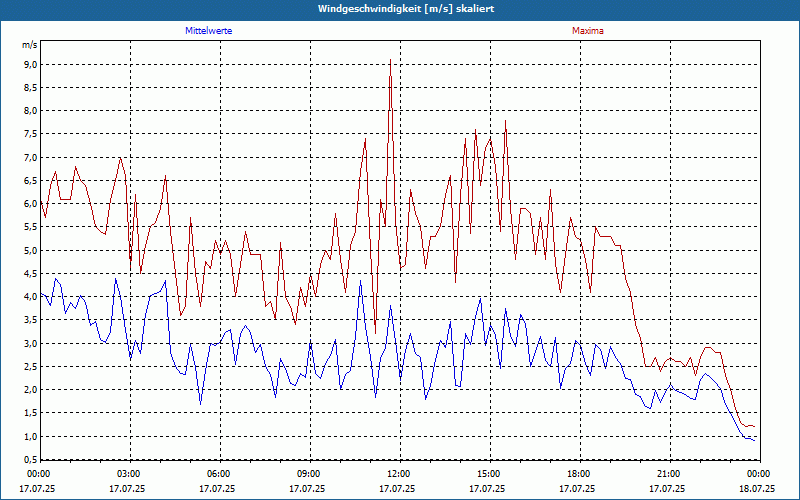Click the 5,0 y-axis label
Image resolution: width=800 pixels, height=500 pixels.
click(x=31, y=251)
